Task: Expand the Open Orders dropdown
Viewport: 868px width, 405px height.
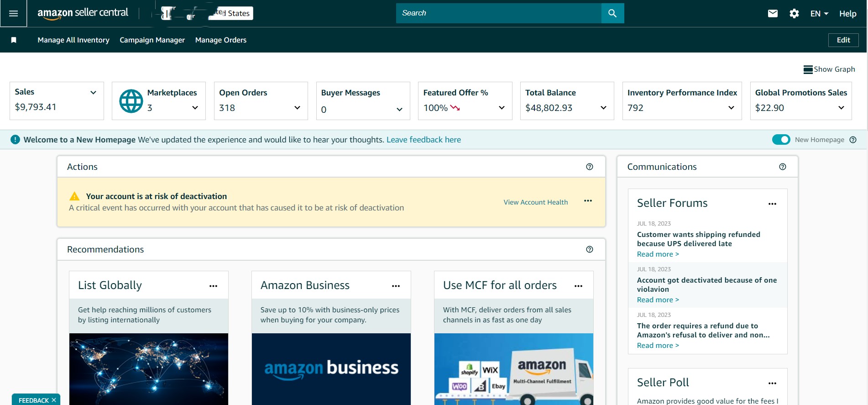Action: pyautogui.click(x=297, y=108)
